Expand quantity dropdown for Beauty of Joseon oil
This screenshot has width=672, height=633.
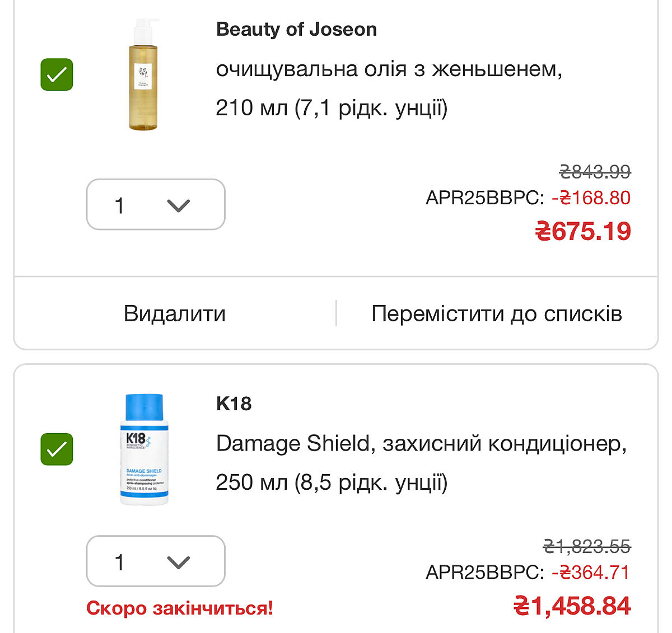(x=156, y=205)
